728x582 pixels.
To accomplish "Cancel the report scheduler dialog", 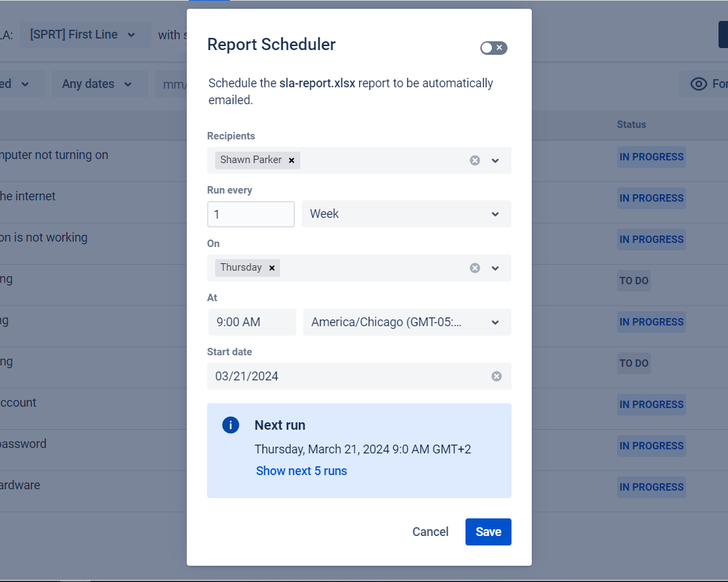I will tap(430, 532).
